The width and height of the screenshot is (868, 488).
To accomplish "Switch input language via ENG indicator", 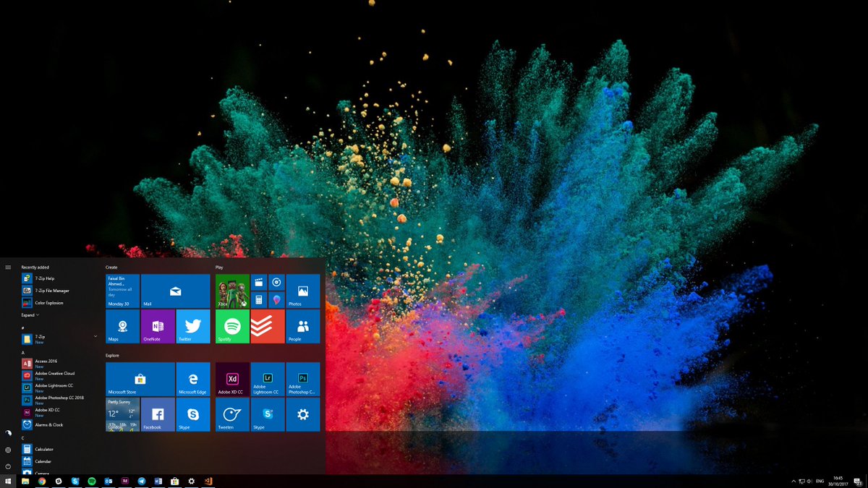I will (820, 481).
